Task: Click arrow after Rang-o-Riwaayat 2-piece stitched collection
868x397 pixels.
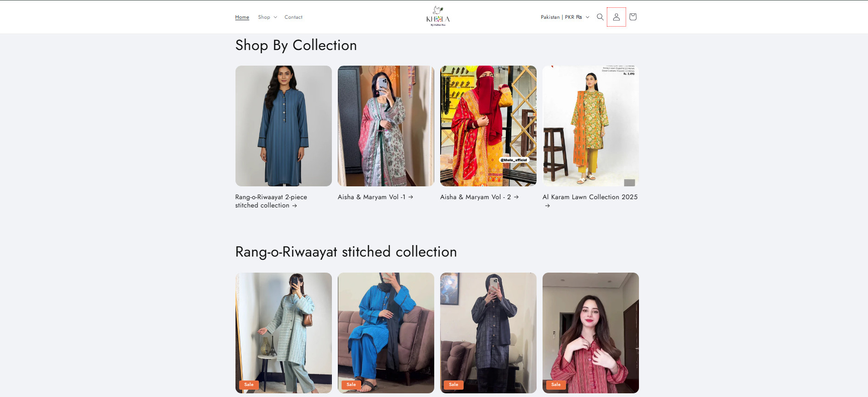Action: (x=295, y=206)
